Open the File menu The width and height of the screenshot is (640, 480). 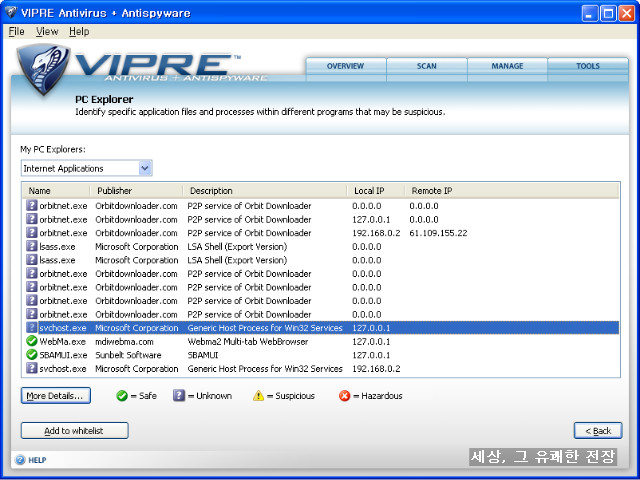[x=16, y=31]
